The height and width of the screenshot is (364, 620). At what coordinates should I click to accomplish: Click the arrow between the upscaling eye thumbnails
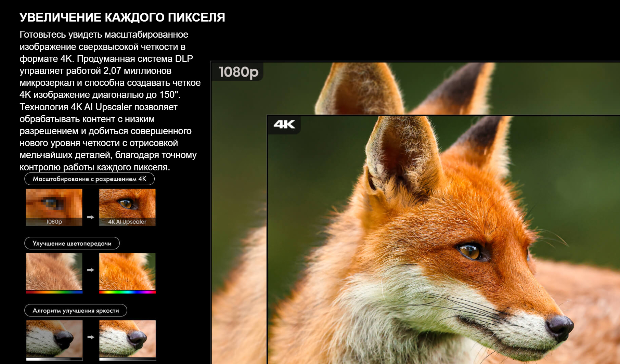click(90, 217)
